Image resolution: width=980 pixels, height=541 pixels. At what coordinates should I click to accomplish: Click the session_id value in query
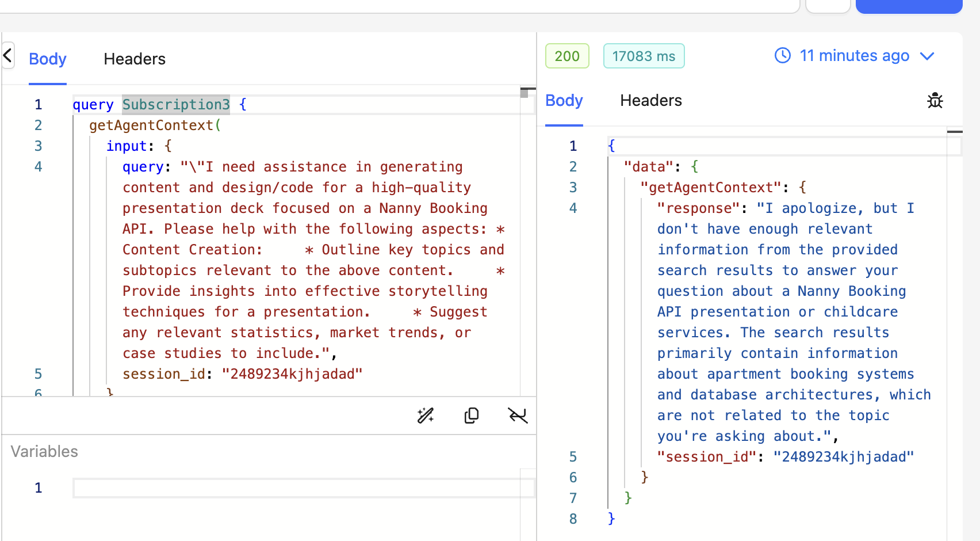(292, 374)
